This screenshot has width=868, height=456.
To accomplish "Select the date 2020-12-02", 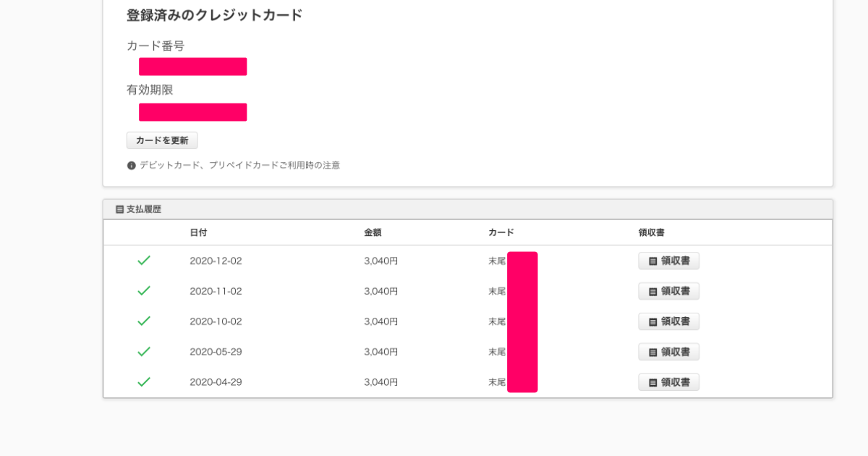I will [x=216, y=261].
